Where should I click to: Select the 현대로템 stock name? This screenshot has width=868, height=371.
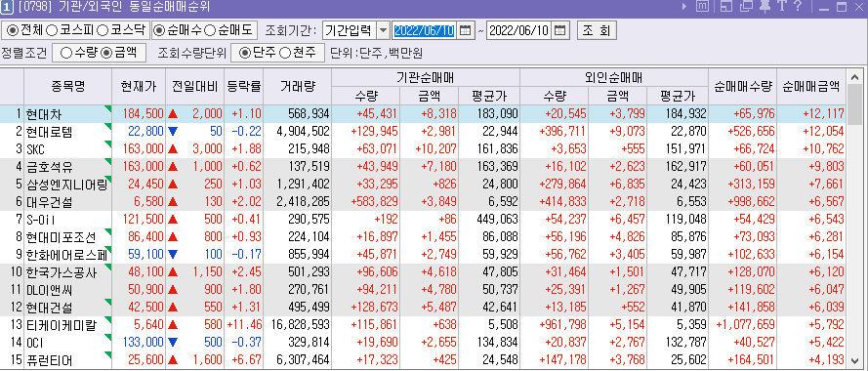[49, 132]
